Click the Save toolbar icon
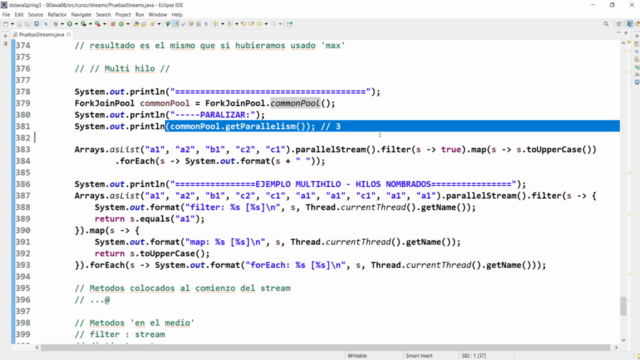Screen dimensions: 640x360 pos(19,24)
